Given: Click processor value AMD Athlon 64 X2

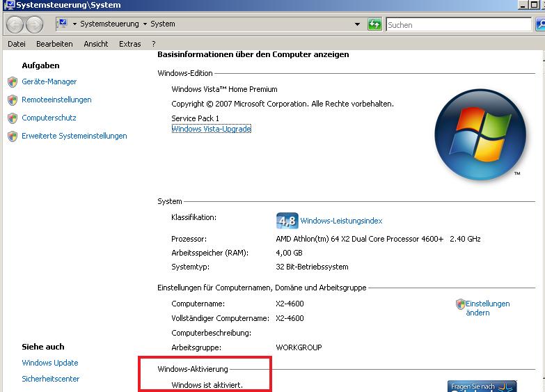Looking at the screenshot, I should [378, 239].
